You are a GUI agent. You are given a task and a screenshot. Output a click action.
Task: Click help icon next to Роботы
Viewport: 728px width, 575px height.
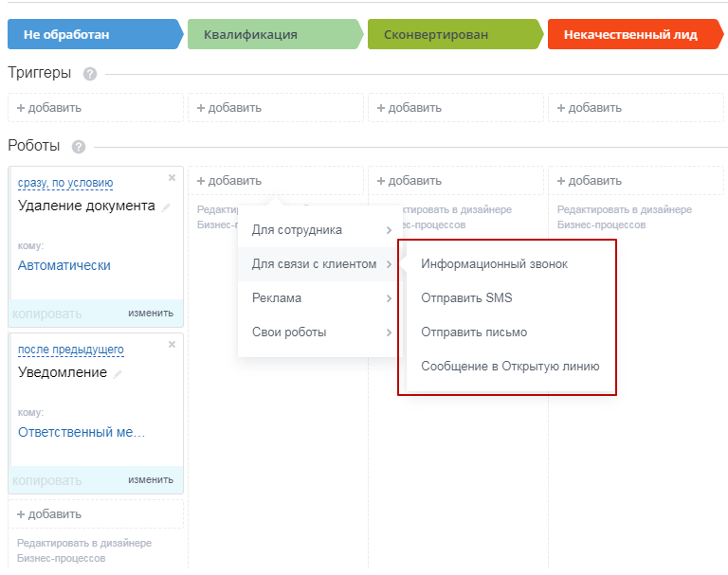79,147
